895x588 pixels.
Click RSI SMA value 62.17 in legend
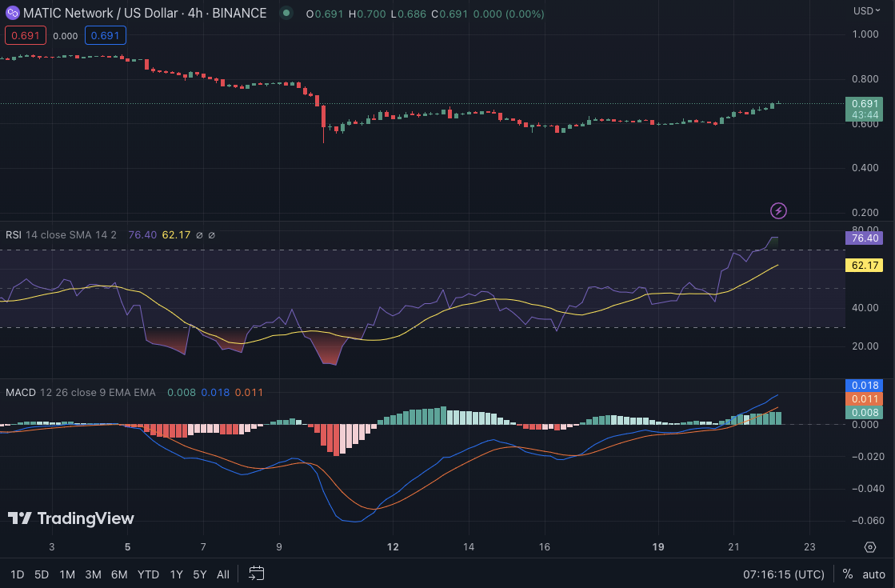point(177,235)
